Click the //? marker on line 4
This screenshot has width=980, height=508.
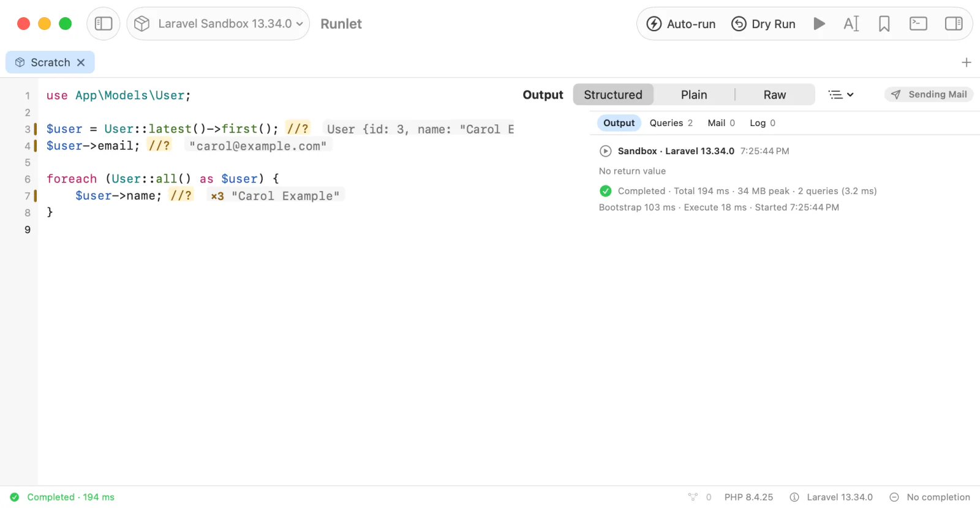point(159,146)
